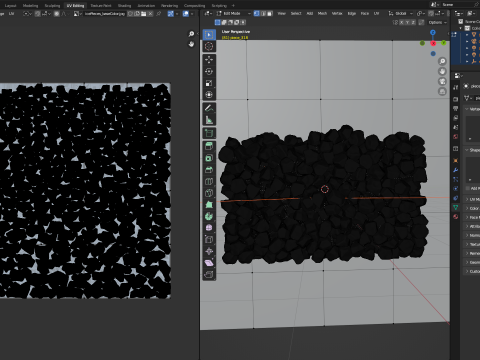
Task: Open the Mesh menu
Action: pyautogui.click(x=322, y=13)
